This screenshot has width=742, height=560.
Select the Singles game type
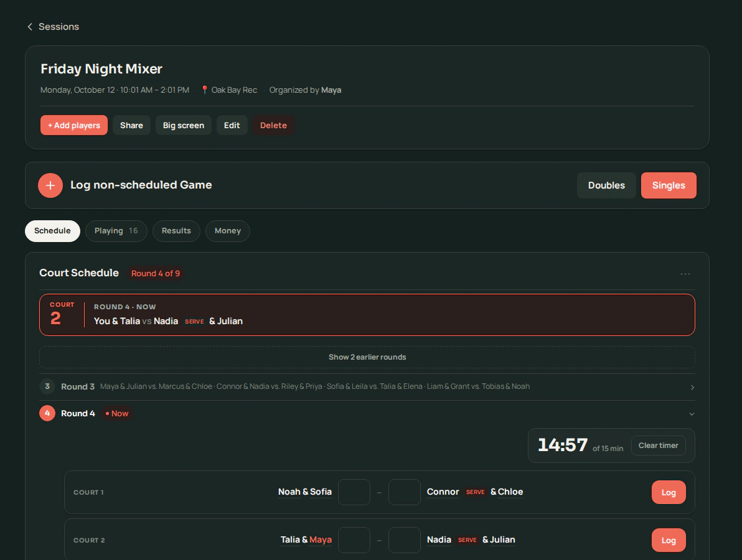pyautogui.click(x=668, y=185)
